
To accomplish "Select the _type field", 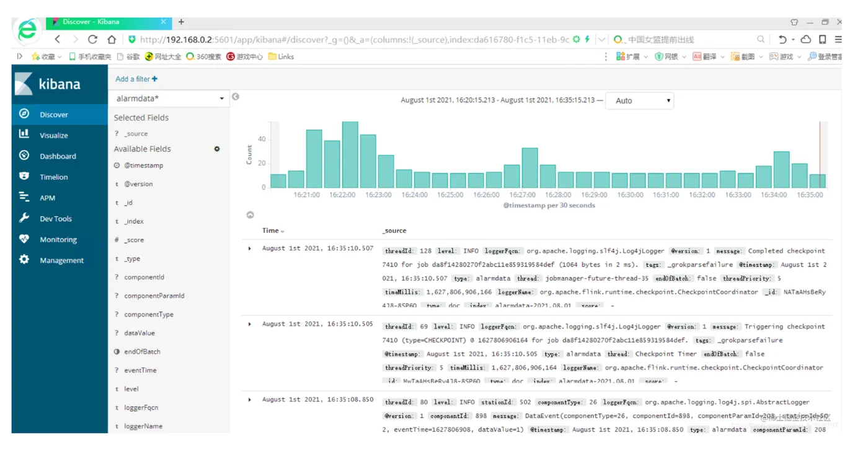I will click(x=132, y=258).
